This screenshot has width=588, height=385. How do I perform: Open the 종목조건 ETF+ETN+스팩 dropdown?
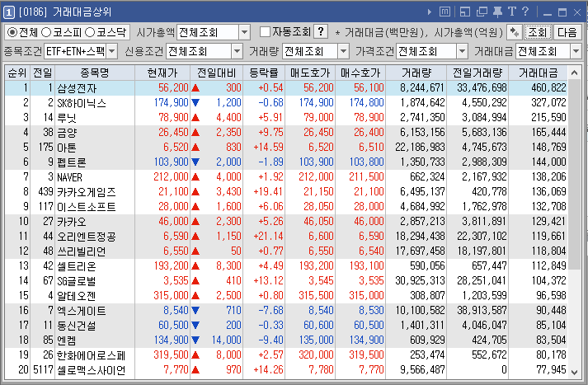pos(112,51)
